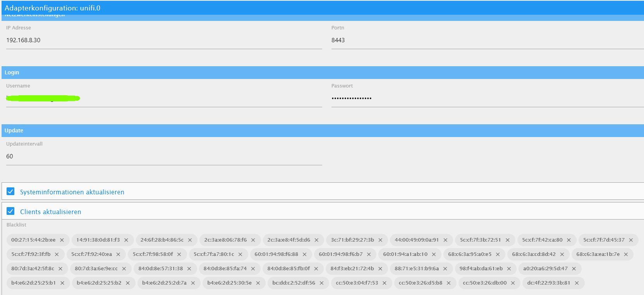Edit the Port field showing 8443

coord(488,40)
